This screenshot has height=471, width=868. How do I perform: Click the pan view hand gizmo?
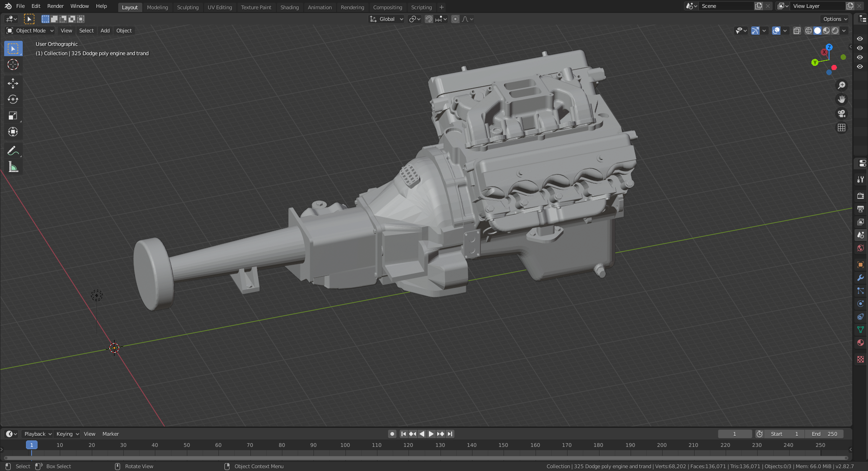pos(842,99)
